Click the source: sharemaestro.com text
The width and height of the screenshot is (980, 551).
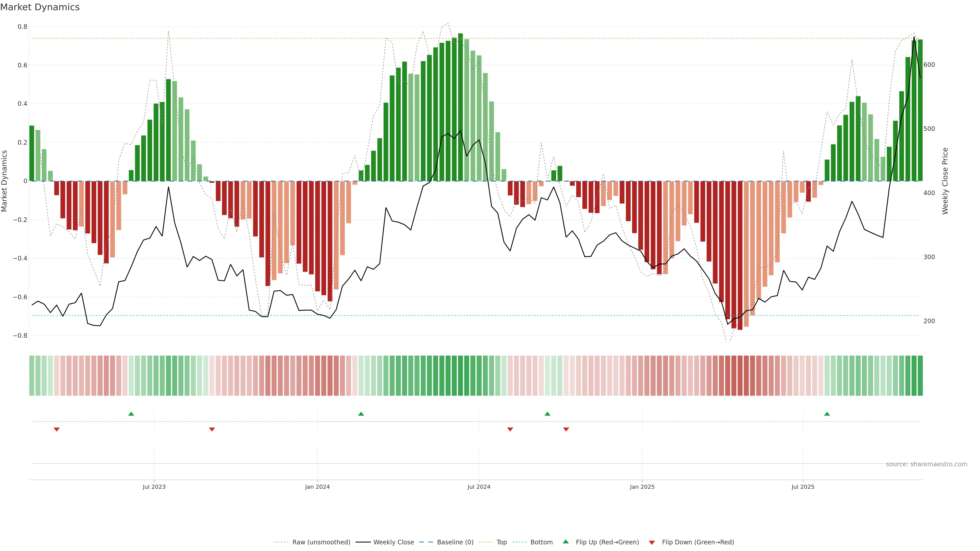926,464
